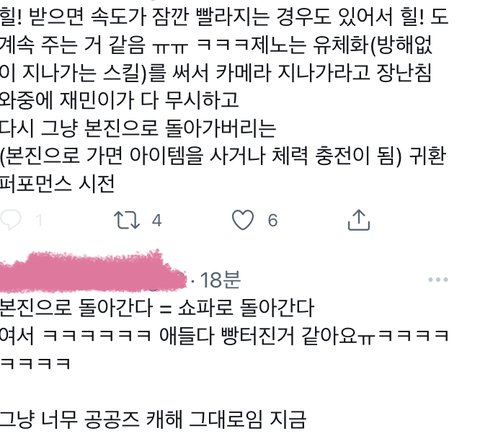Open the three-dot menu on the 18분 tweet
Viewport: 480px width, 436px height.
438,279
